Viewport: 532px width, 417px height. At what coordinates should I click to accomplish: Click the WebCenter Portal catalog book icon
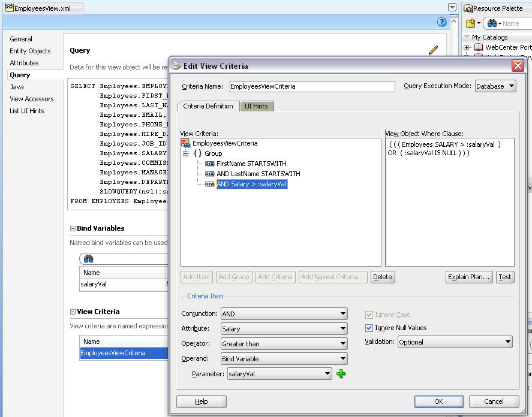click(x=479, y=47)
